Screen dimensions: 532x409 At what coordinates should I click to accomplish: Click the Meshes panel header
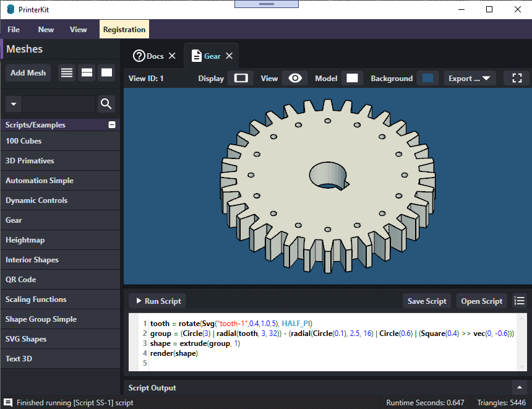tap(61, 49)
